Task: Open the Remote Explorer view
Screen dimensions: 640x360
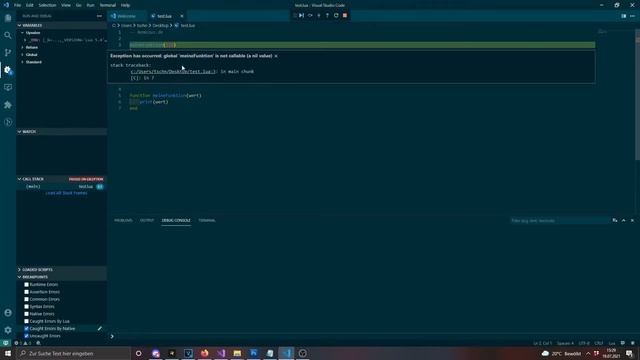Action: coord(8,87)
